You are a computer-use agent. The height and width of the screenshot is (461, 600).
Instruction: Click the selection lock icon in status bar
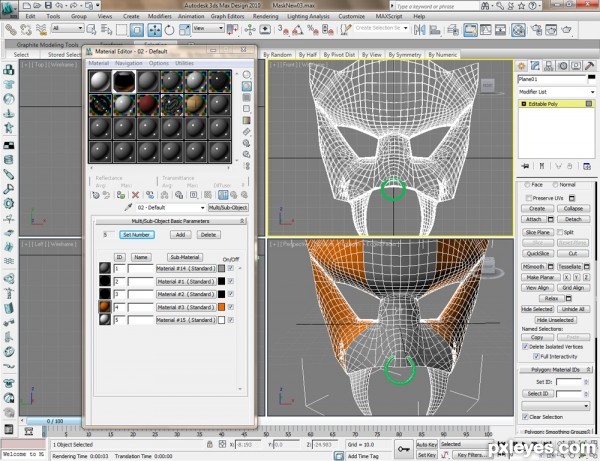[x=210, y=445]
